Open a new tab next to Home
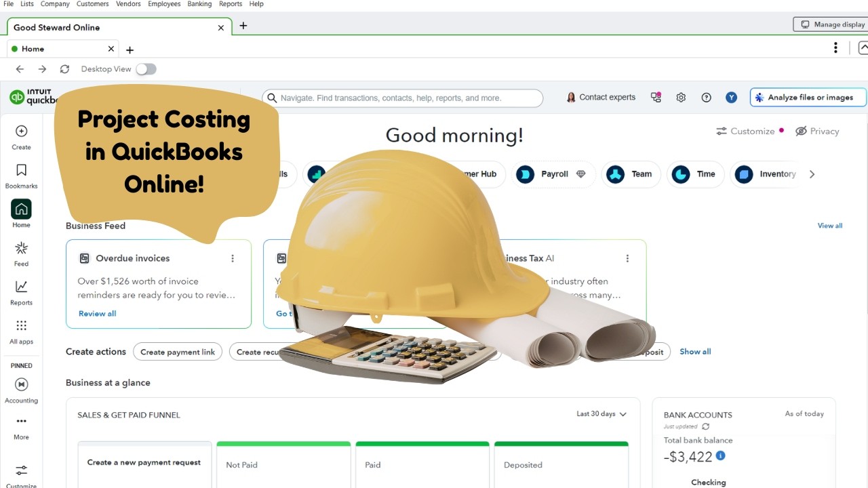The width and height of the screenshot is (868, 488). (130, 50)
